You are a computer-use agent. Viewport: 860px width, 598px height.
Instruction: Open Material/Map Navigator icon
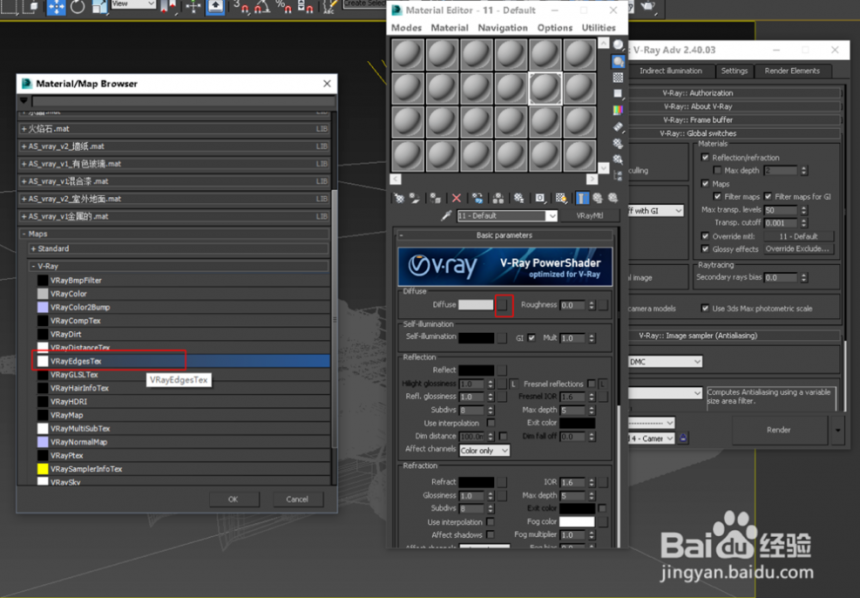click(618, 176)
